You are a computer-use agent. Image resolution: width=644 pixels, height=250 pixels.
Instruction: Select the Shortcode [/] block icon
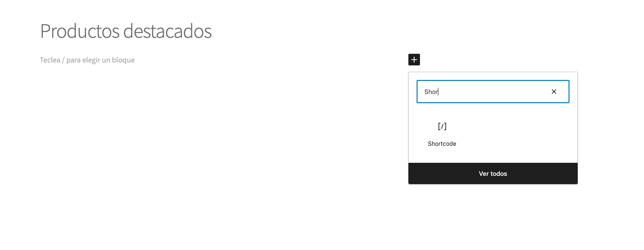(442, 126)
